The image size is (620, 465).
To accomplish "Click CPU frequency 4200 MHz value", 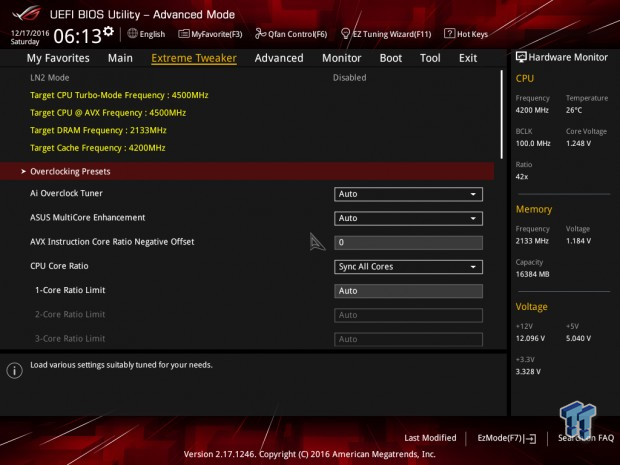I will click(x=532, y=110).
